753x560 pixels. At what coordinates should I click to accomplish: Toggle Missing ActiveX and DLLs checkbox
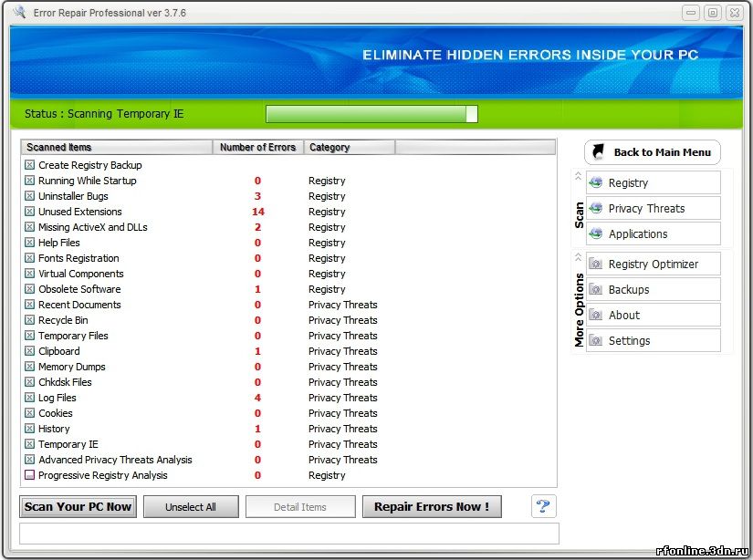pos(30,227)
